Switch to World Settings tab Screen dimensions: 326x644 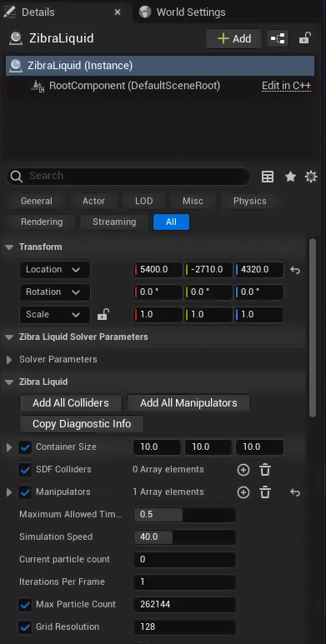pyautogui.click(x=183, y=12)
